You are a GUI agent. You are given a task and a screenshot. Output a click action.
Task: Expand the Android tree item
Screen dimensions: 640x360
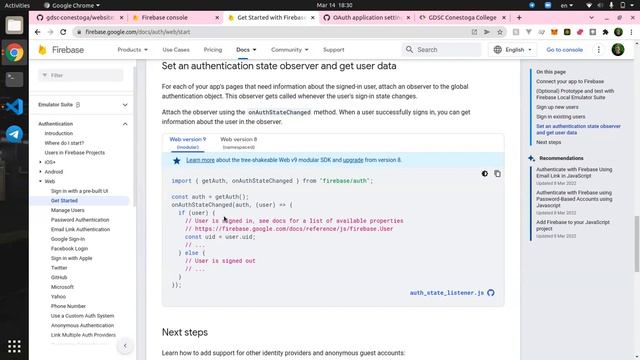(40, 172)
